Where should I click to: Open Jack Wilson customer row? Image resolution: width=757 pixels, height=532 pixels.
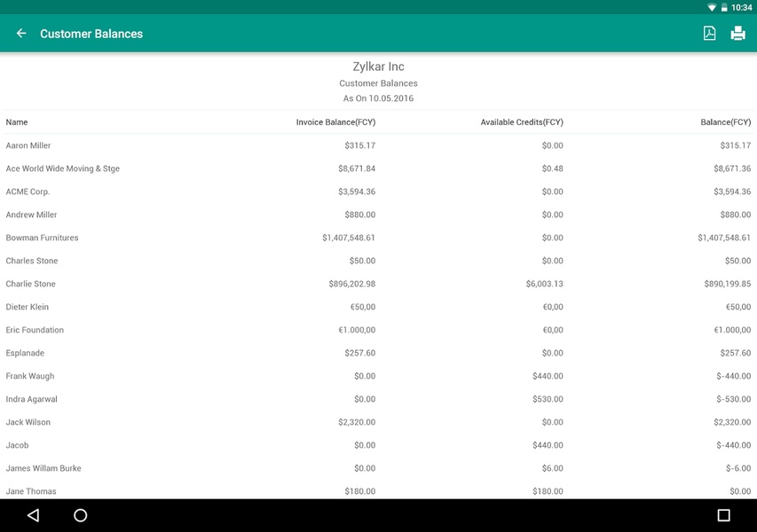click(x=378, y=422)
